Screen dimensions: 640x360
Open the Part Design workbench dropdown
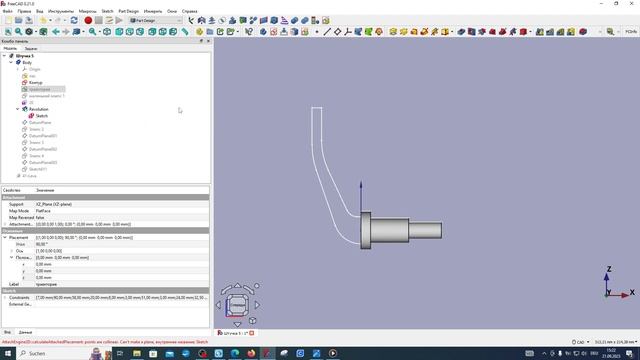point(156,20)
